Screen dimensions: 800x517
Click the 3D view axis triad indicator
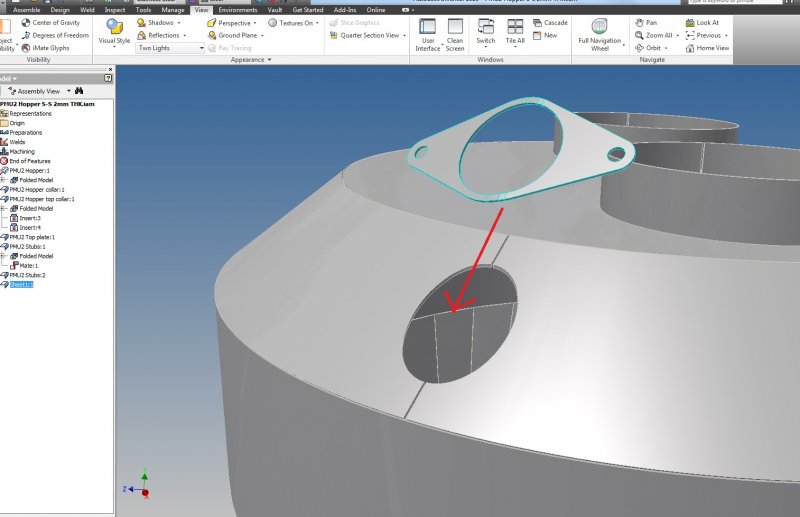(x=136, y=483)
